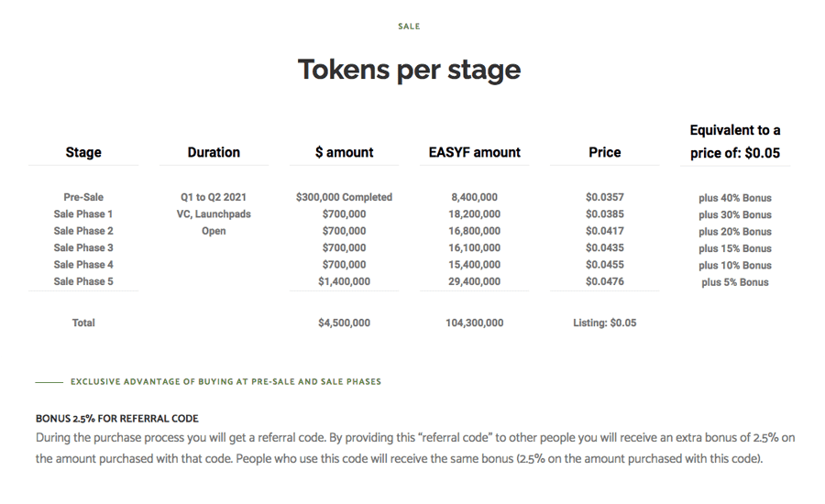Click the $300,000 Completed cell

(x=344, y=197)
